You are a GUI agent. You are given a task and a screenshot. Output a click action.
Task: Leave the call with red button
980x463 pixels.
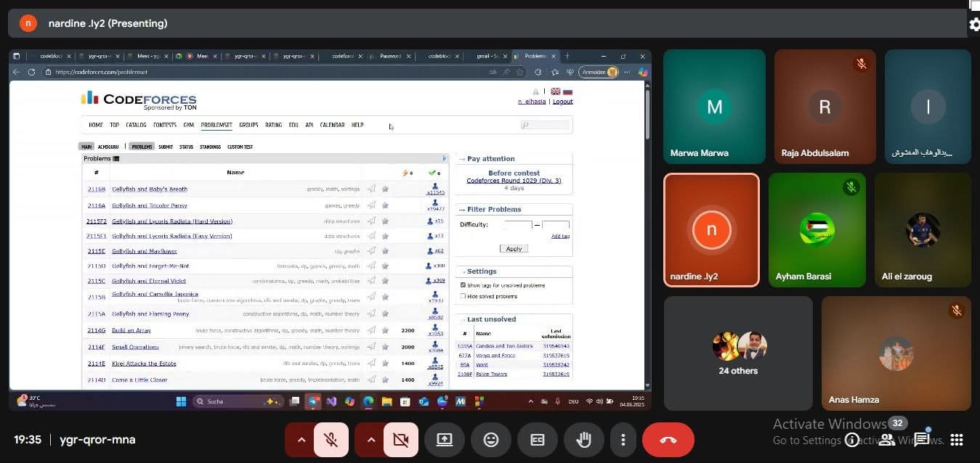point(668,440)
